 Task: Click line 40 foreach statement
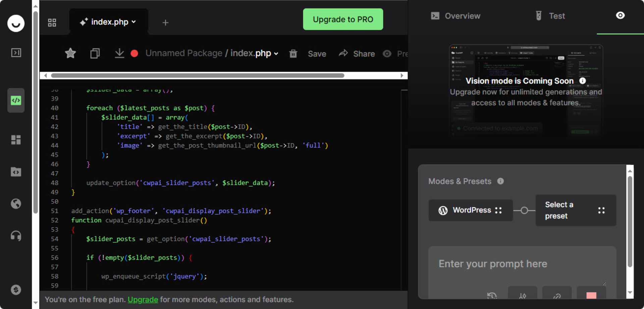(151, 108)
